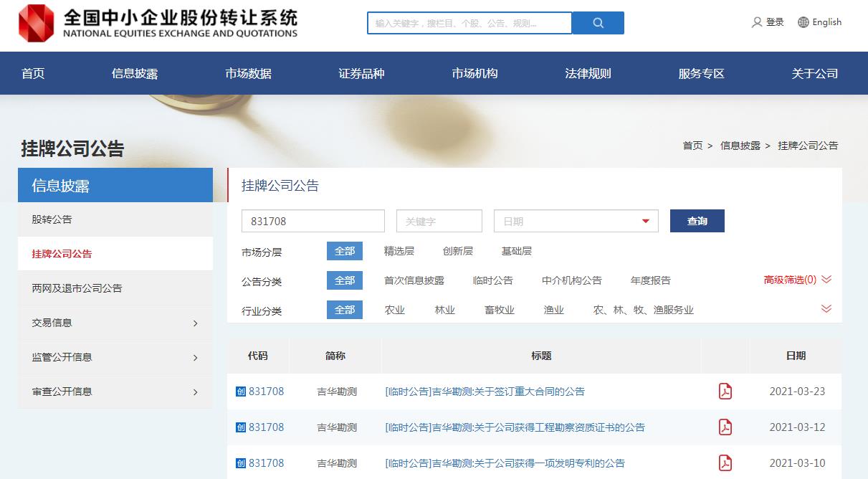Image resolution: width=868 pixels, height=479 pixels.
Task: Open PDF icon for 签订重大合同 announcement
Action: (x=725, y=392)
